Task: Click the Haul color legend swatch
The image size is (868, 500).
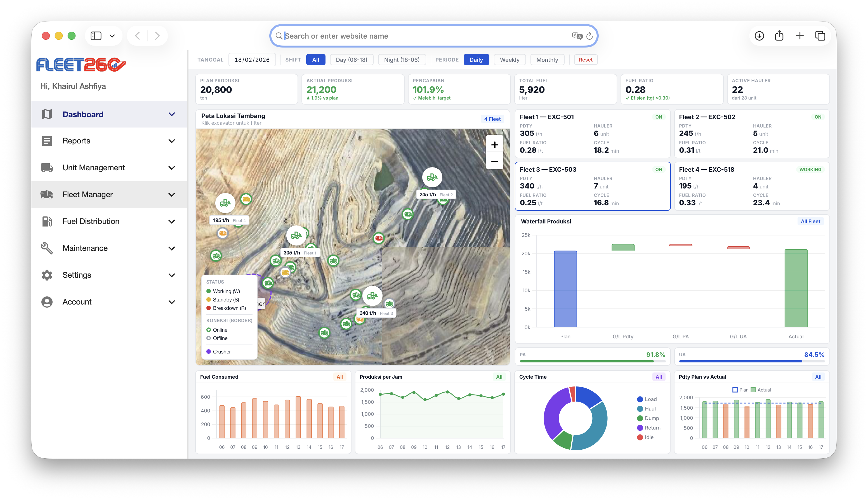Action: pyautogui.click(x=640, y=409)
